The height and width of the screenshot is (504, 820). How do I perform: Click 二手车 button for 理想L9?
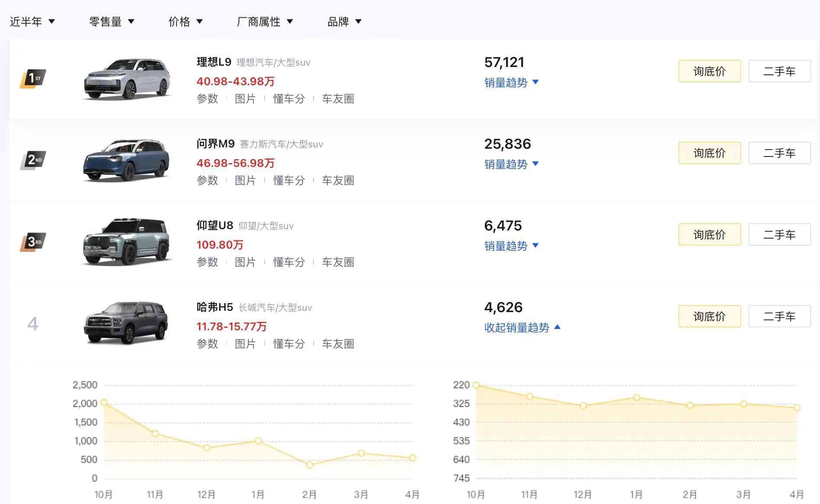[779, 71]
